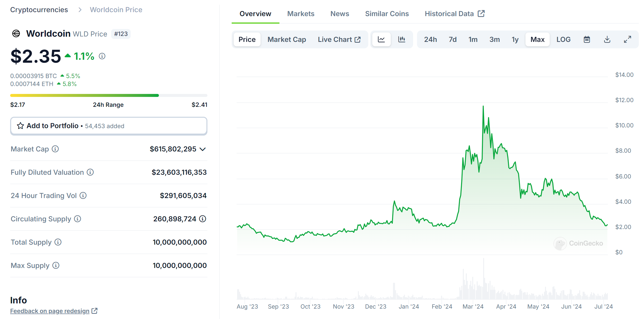Switch to candlestick chart view icon
Image resolution: width=644 pixels, height=319 pixels.
coord(401,39)
